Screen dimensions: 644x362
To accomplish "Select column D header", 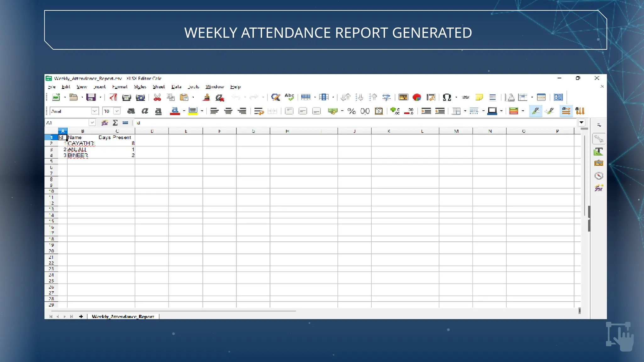I will tap(152, 131).
